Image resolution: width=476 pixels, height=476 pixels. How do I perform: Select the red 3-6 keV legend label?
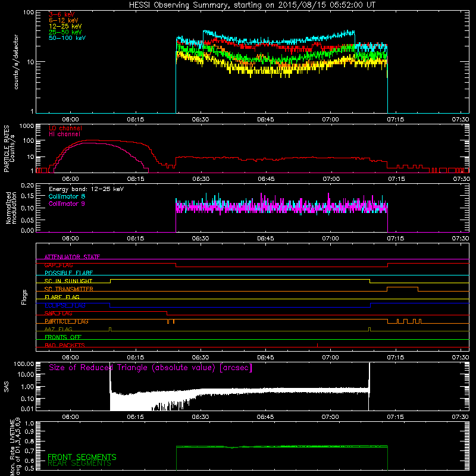click(61, 14)
